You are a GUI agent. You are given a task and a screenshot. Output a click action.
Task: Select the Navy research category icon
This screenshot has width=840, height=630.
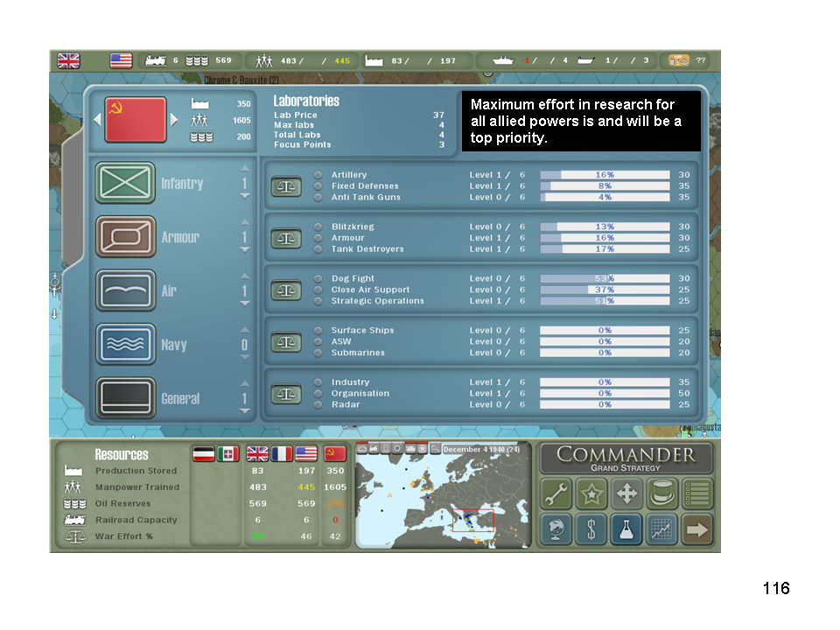[125, 345]
